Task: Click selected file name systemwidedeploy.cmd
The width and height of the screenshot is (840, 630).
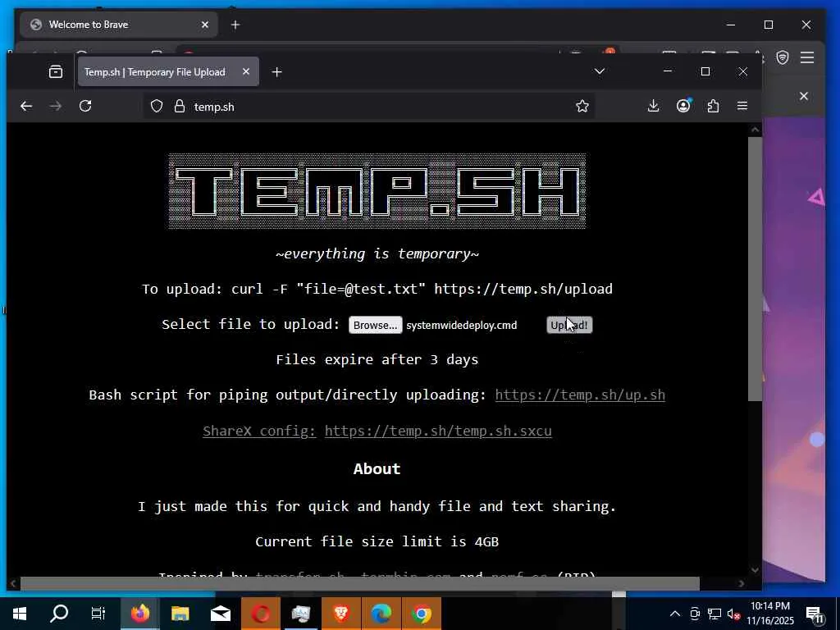Action: 461,325
